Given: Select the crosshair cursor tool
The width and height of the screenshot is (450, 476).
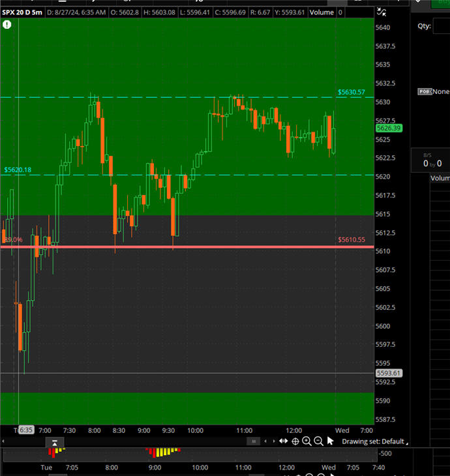Looking at the screenshot, I should tap(295, 441).
